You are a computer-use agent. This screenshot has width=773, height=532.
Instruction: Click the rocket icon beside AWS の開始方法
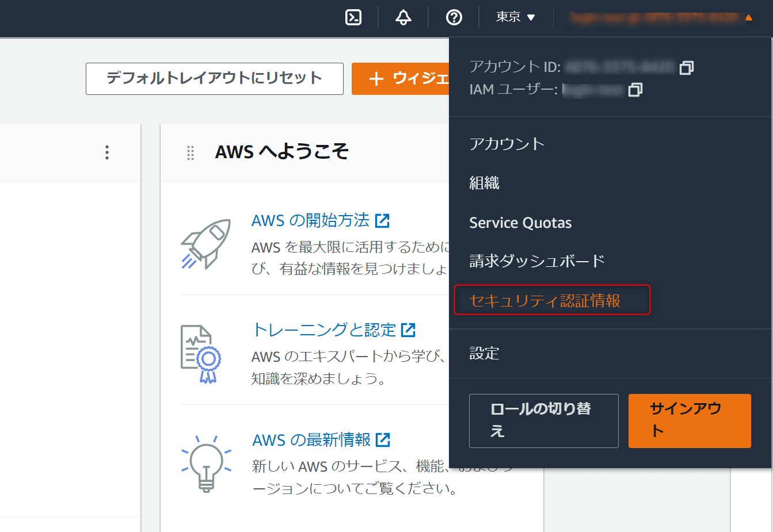click(x=206, y=244)
